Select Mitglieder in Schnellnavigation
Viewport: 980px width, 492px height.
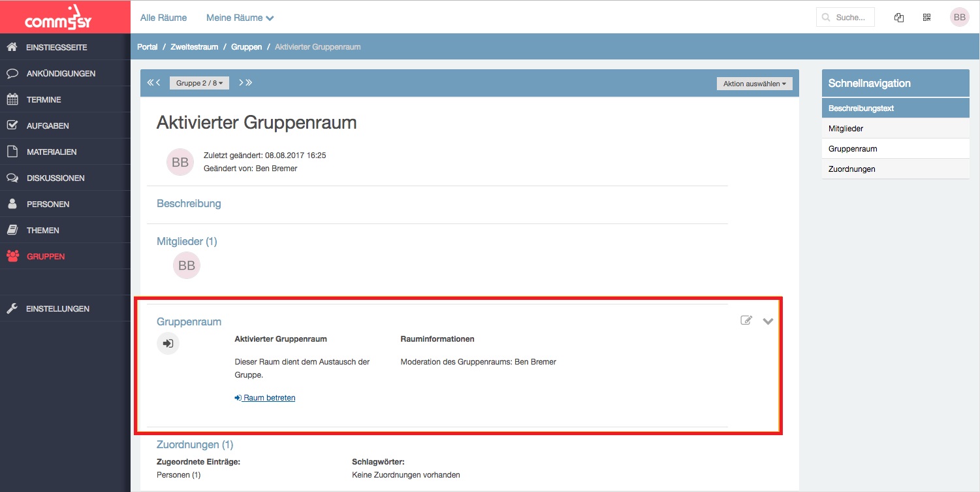895,129
